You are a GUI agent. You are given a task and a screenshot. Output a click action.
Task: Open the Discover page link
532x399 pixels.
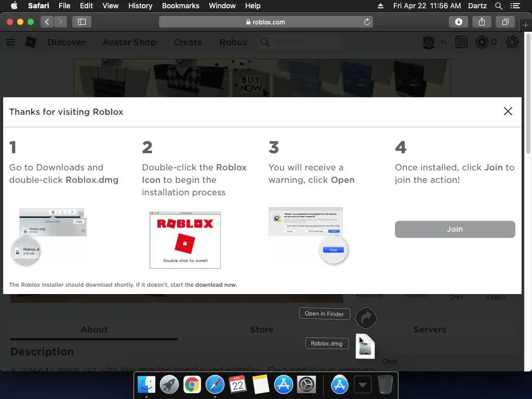coord(66,42)
